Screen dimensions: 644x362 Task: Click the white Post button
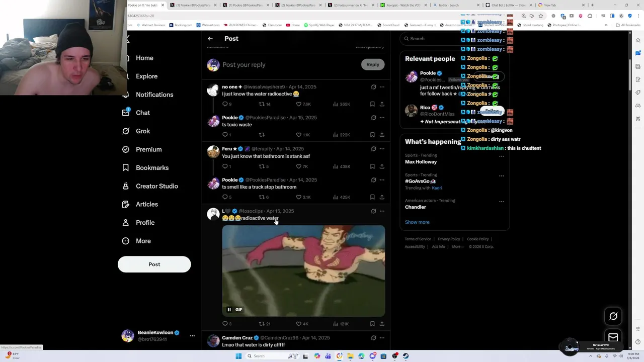tap(154, 264)
